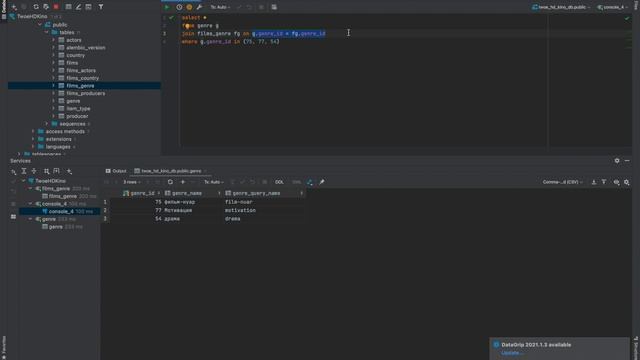Open result grid settings gear icon
The image size is (640, 360).
[x=627, y=182]
